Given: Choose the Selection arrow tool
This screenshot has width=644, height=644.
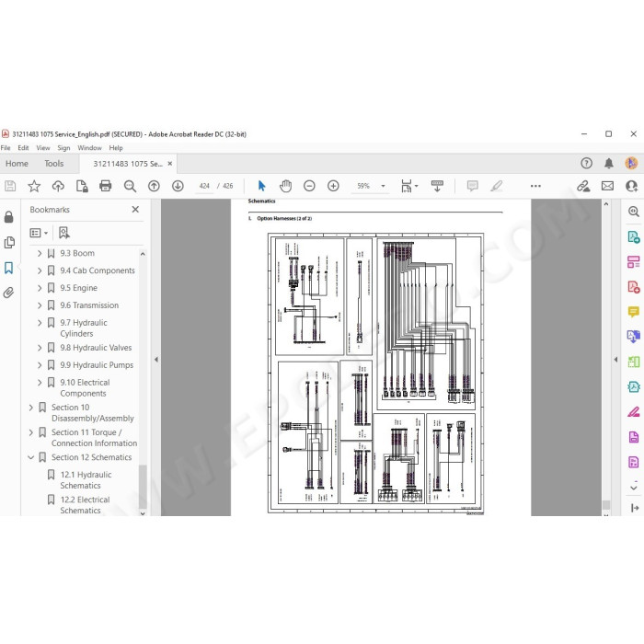Looking at the screenshot, I should click(x=261, y=186).
